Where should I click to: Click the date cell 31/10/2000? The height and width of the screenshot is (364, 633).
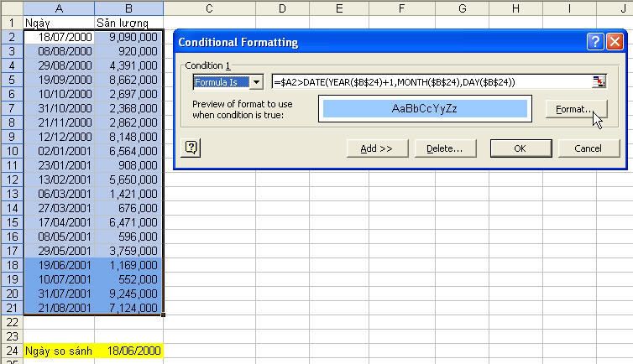[x=59, y=108]
